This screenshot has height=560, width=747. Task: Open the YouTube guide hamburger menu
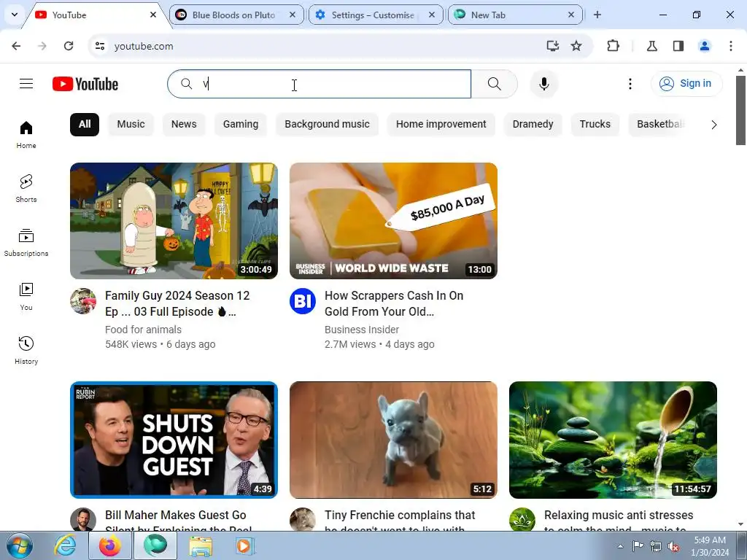click(x=26, y=84)
